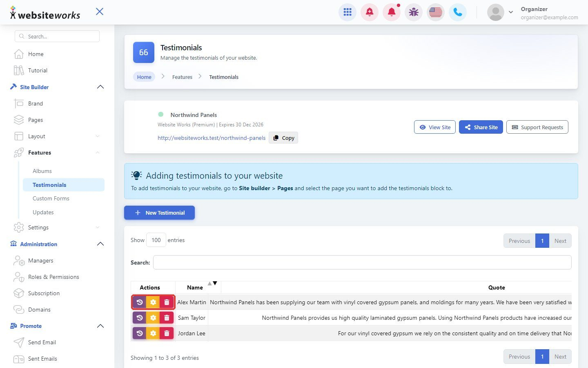Copy the site URL with Copy button

(283, 138)
